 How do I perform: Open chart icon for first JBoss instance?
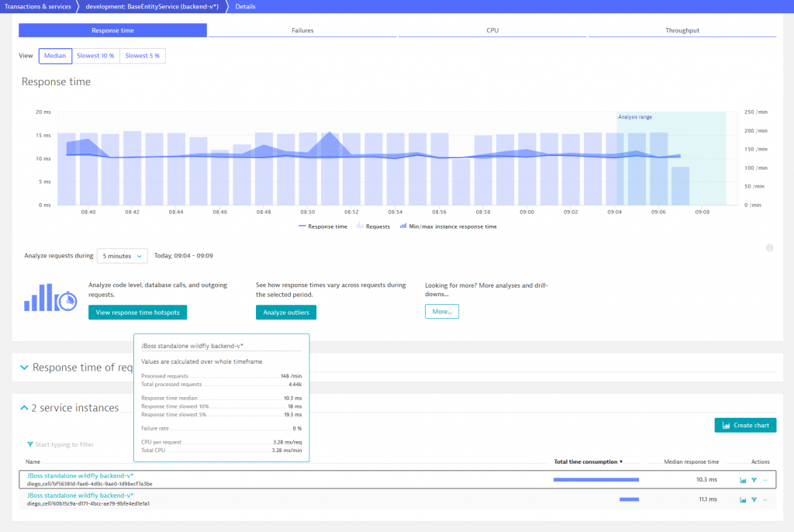point(743,480)
